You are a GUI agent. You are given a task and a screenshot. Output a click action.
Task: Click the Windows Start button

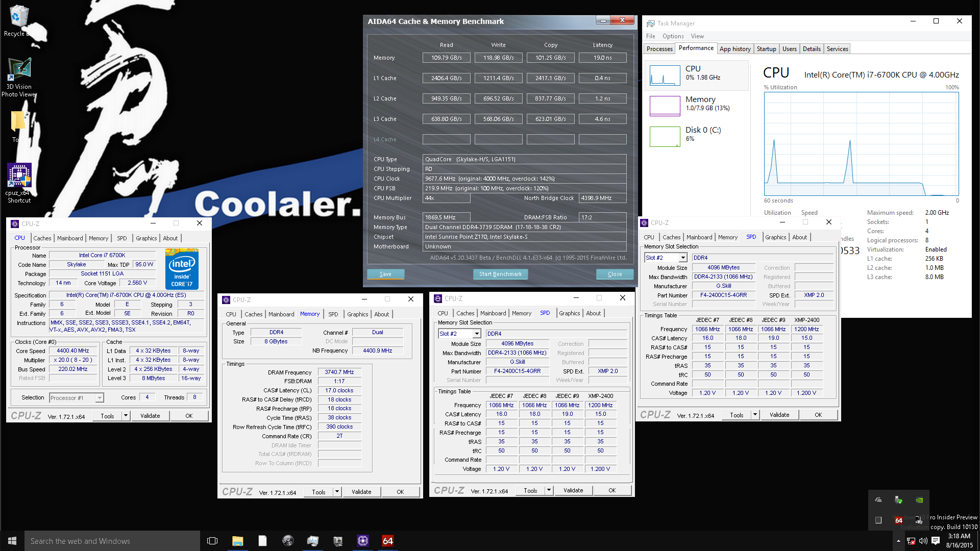(12, 541)
